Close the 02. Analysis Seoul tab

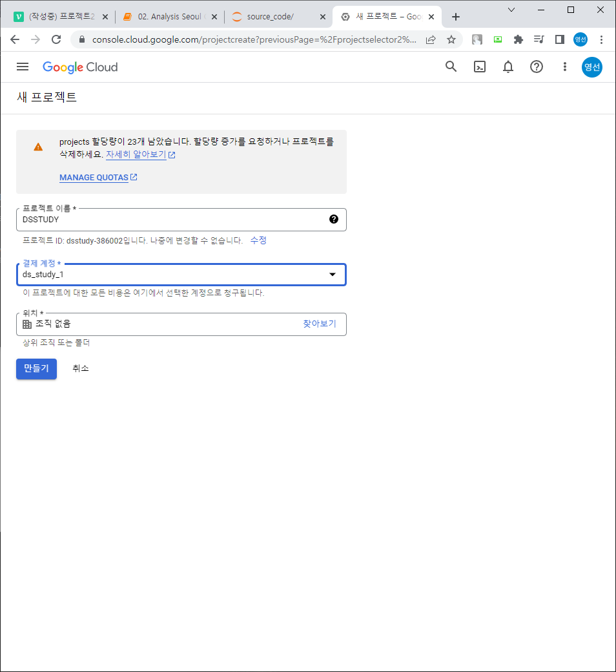click(214, 17)
